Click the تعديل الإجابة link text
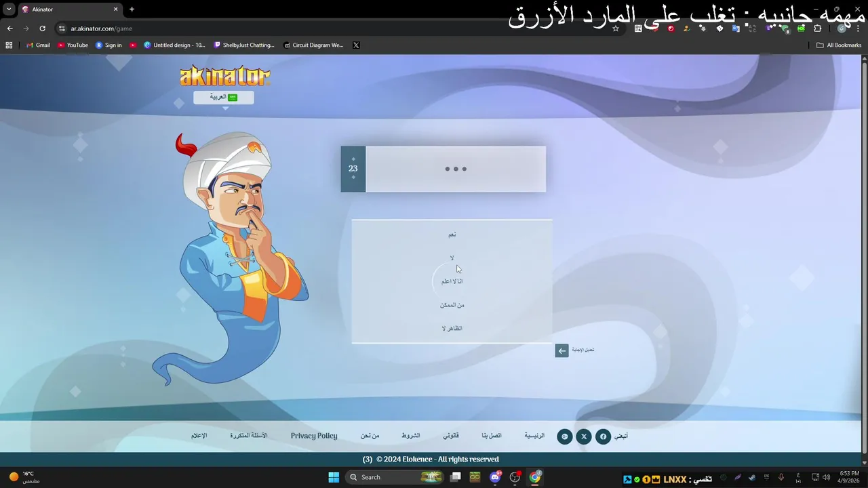868x488 pixels. [583, 350]
